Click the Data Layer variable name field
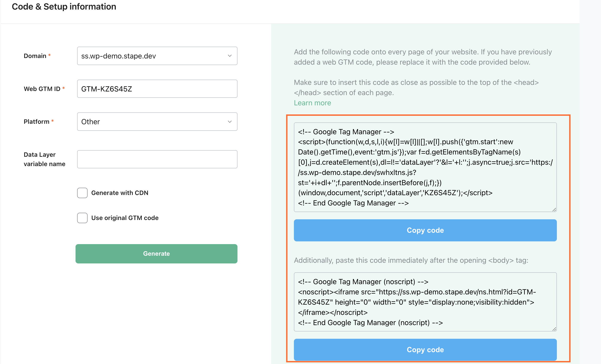The image size is (601, 364). 157,159
